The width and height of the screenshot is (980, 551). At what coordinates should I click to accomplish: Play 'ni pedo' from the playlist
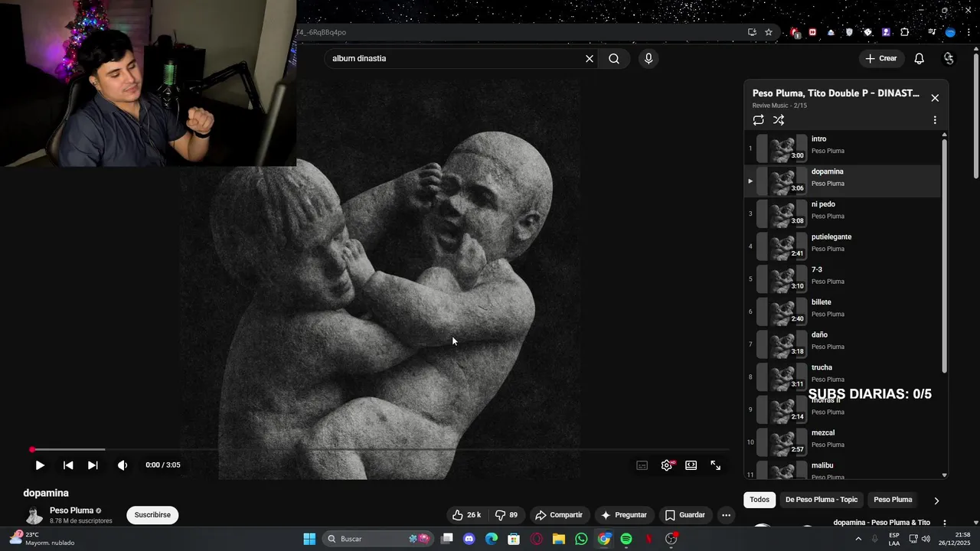(842, 214)
